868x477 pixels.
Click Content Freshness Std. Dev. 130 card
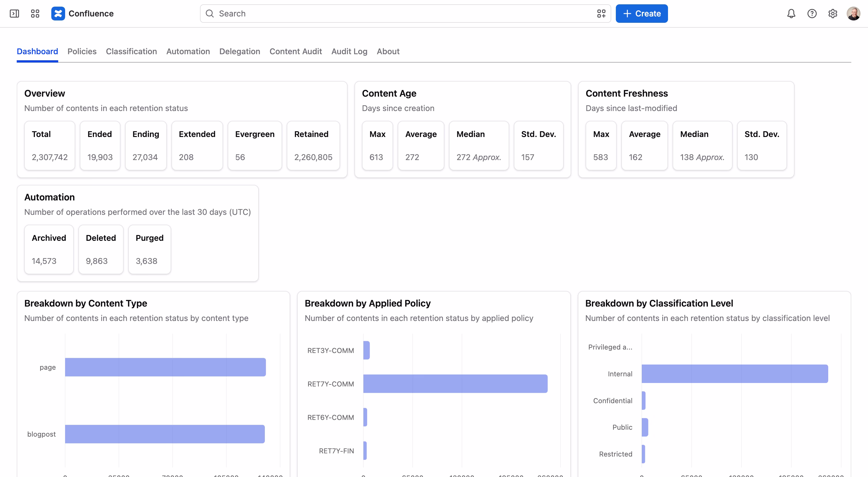[x=762, y=146]
